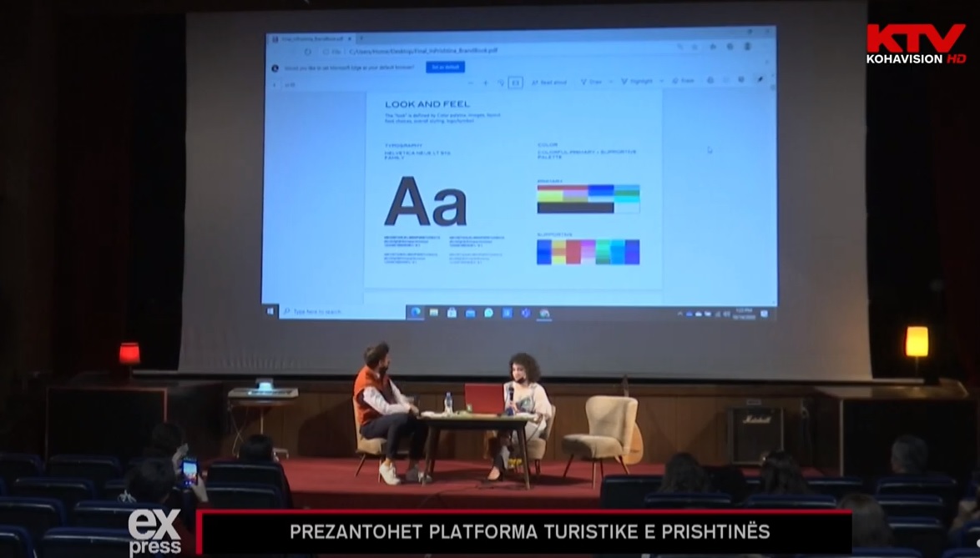The image size is (980, 558).
Task: Open a new browser tab
Action: click(361, 38)
